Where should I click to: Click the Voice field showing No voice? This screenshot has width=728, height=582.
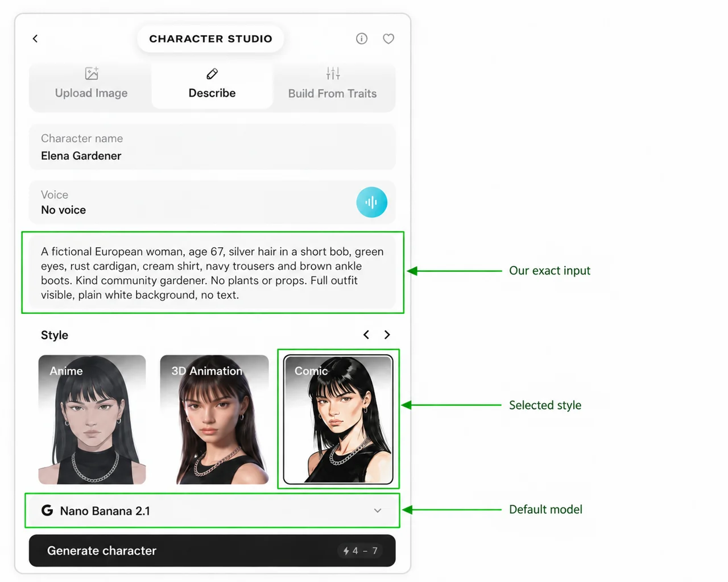[212, 202]
